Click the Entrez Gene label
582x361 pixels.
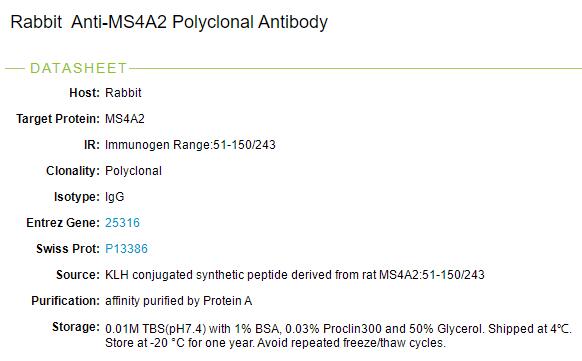point(63,223)
